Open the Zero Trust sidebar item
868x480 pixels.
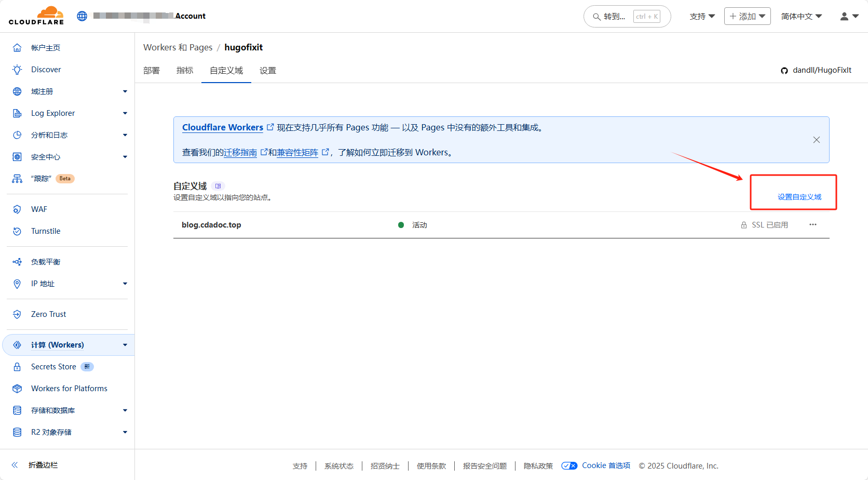(x=48, y=314)
